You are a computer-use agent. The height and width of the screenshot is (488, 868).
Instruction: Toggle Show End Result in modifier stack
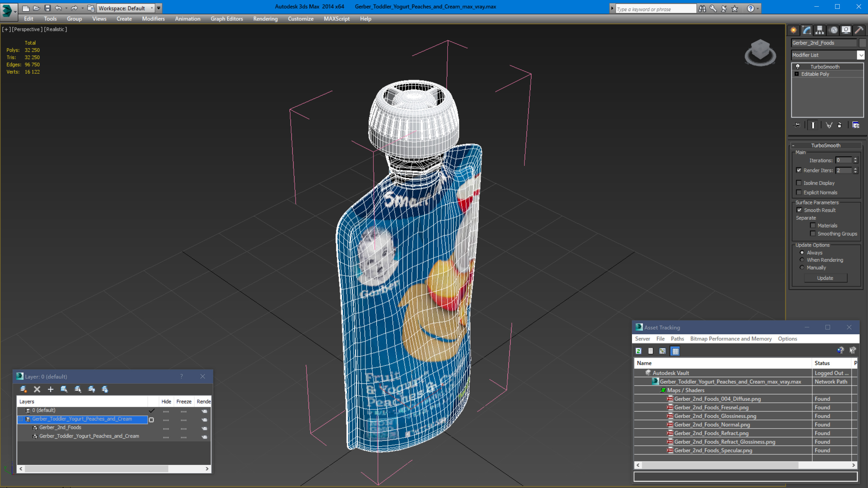click(x=813, y=125)
